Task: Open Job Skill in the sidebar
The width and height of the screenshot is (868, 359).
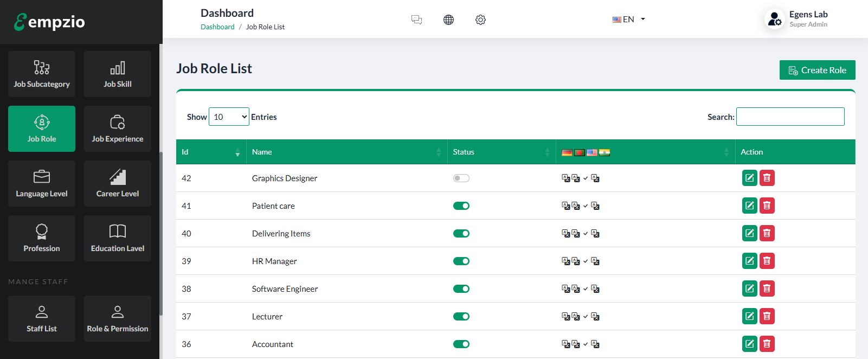Action: click(x=118, y=74)
